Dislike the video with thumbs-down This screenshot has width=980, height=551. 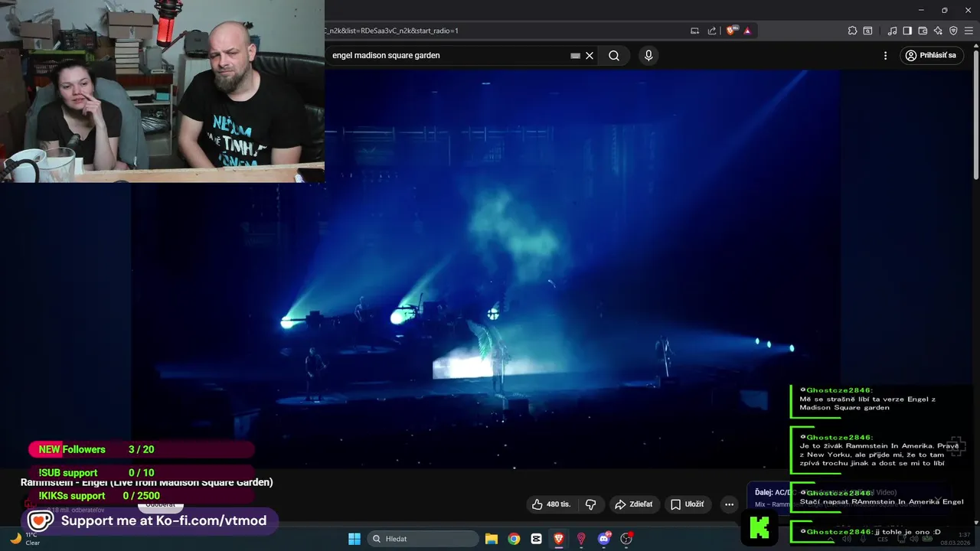(x=591, y=504)
